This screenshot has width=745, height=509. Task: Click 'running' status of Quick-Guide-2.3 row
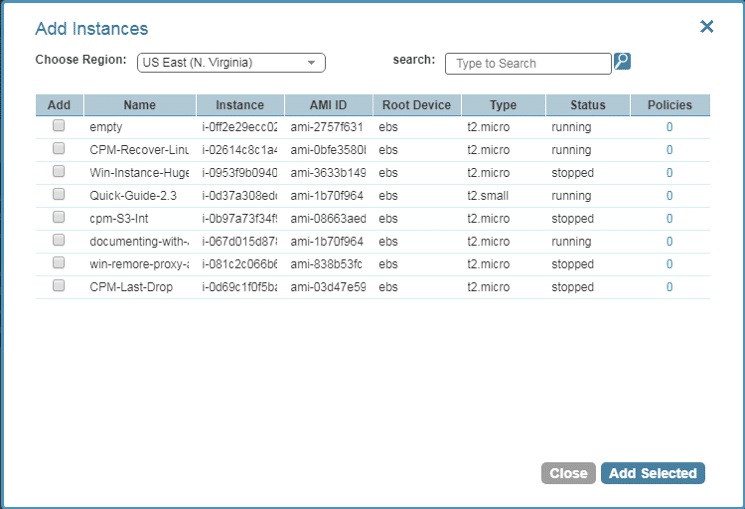(x=571, y=196)
